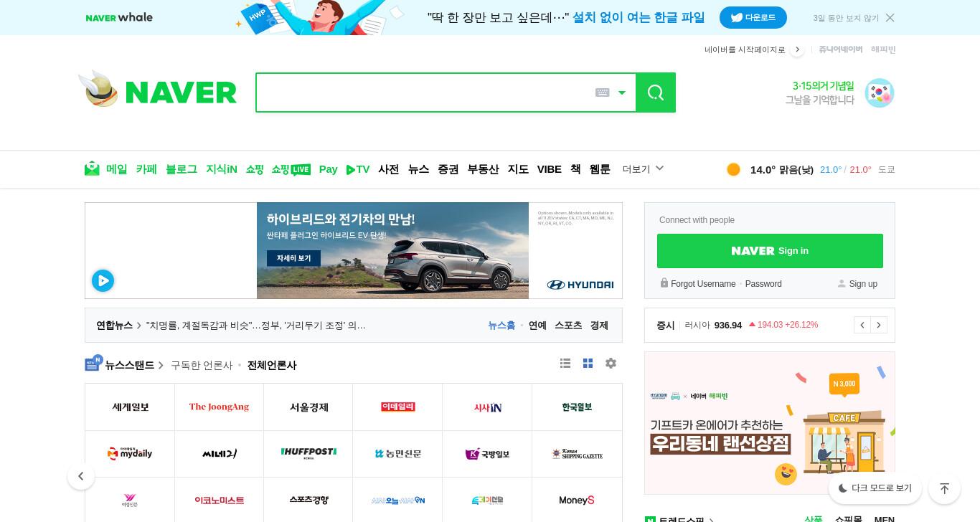The height and width of the screenshot is (522, 980).
Task: Select 구독한 언론사 tab
Action: [x=202, y=365]
